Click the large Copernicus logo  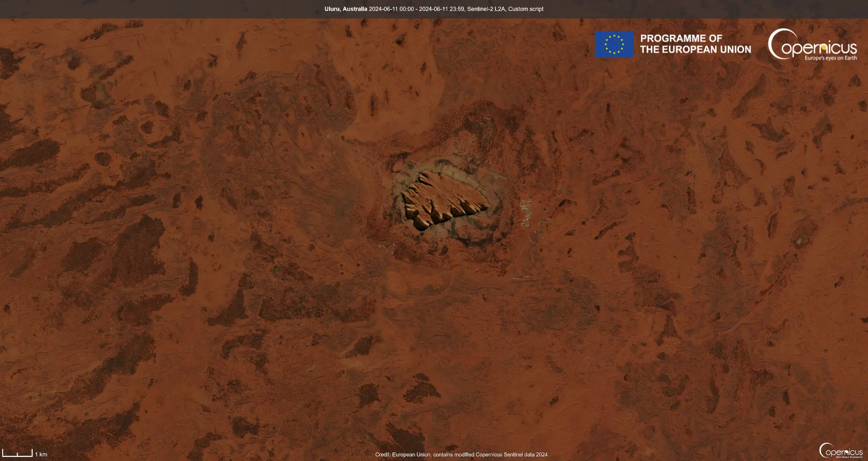812,45
